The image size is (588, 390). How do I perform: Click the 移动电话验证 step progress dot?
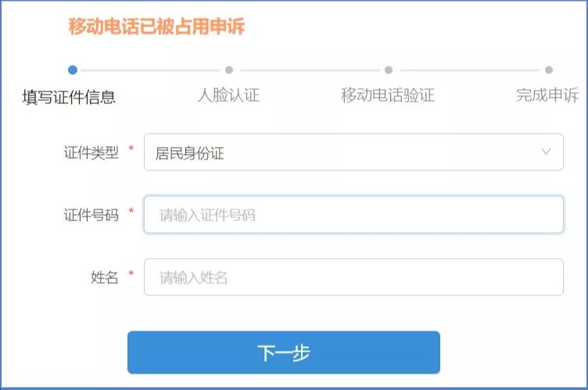point(389,70)
